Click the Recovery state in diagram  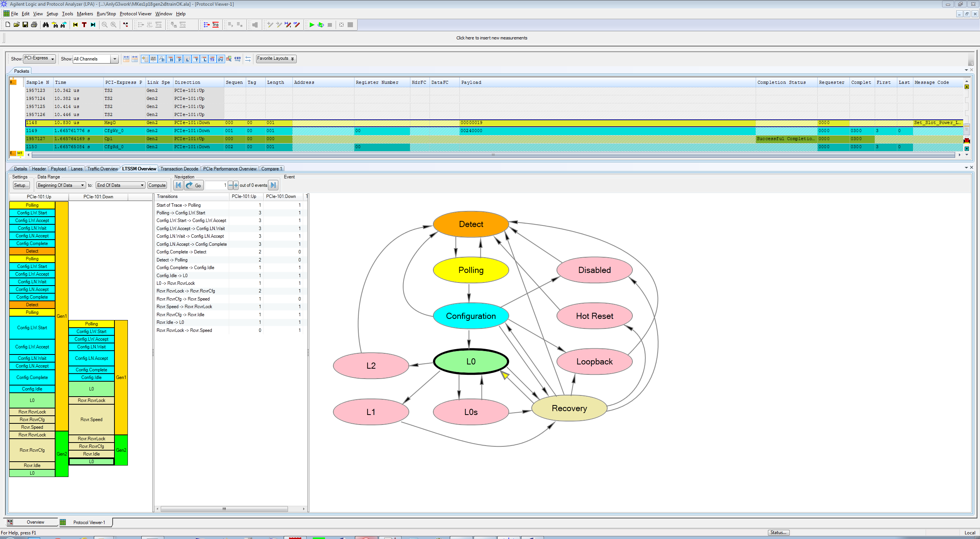[x=569, y=408]
